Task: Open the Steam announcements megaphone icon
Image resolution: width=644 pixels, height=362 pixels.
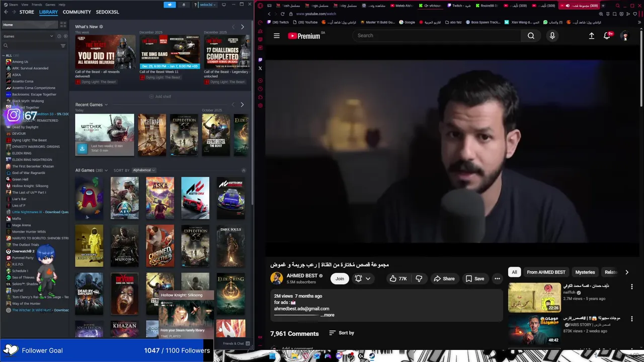Action: click(x=170, y=5)
